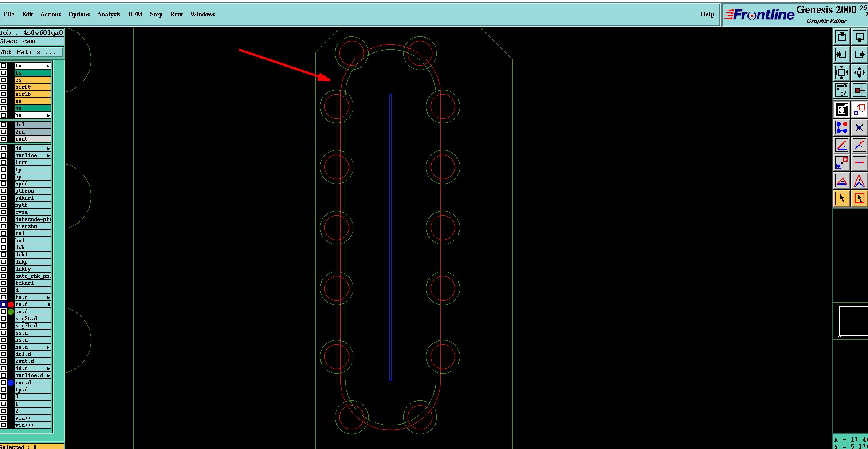Click the blue-to-red pad measure icon
The width and height of the screenshot is (868, 449).
(x=842, y=163)
